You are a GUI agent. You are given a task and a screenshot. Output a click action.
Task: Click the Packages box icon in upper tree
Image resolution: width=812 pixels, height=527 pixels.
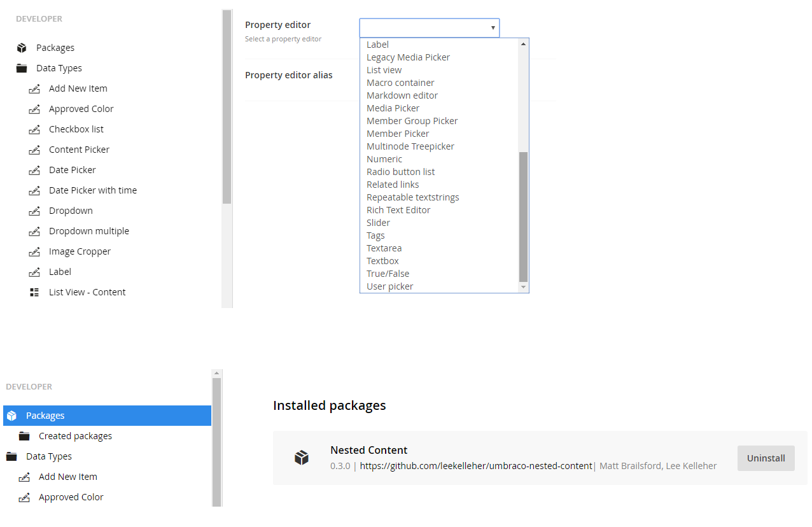[x=22, y=48]
